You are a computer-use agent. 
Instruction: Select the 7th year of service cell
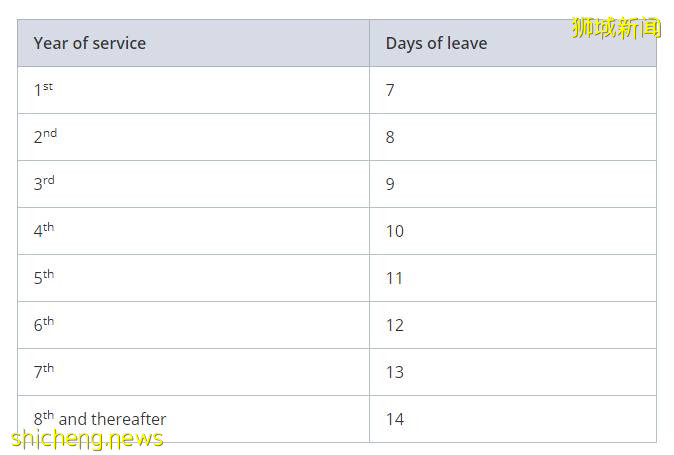click(44, 372)
